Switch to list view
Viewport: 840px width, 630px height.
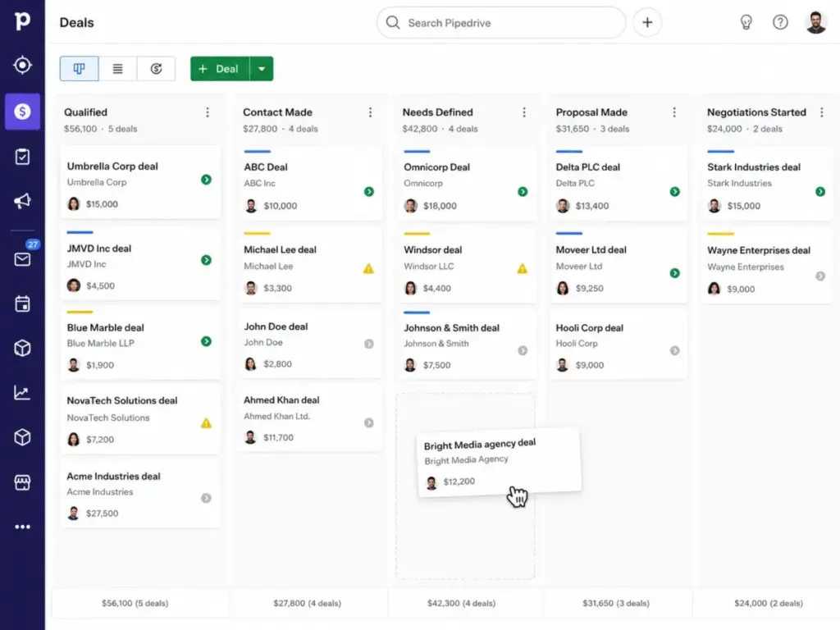(x=118, y=69)
